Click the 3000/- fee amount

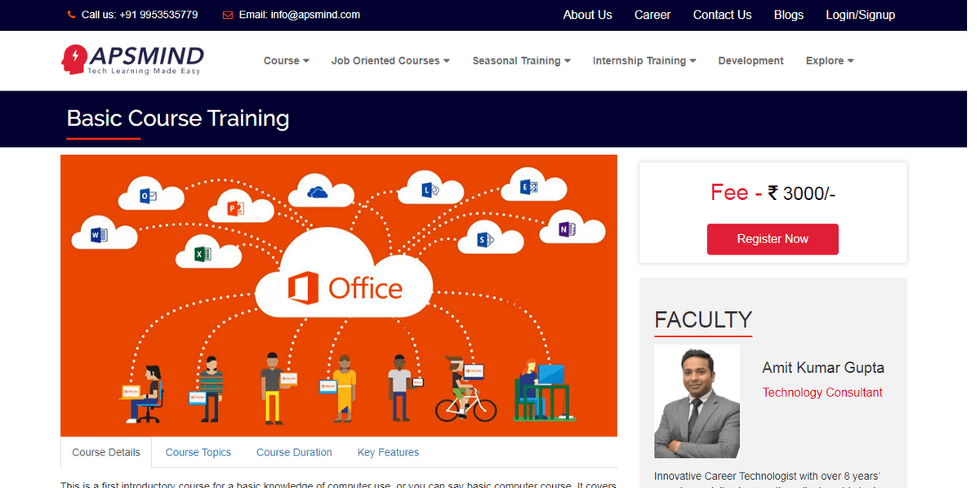(x=808, y=193)
